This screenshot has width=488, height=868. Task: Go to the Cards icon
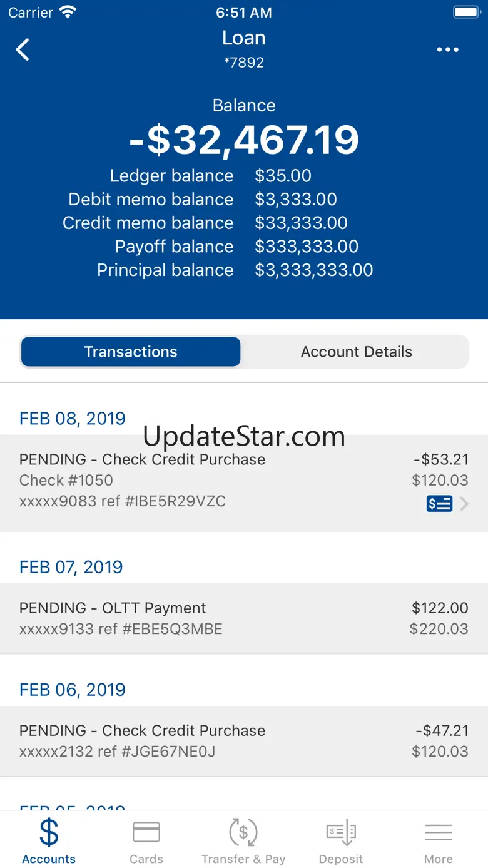point(146,833)
